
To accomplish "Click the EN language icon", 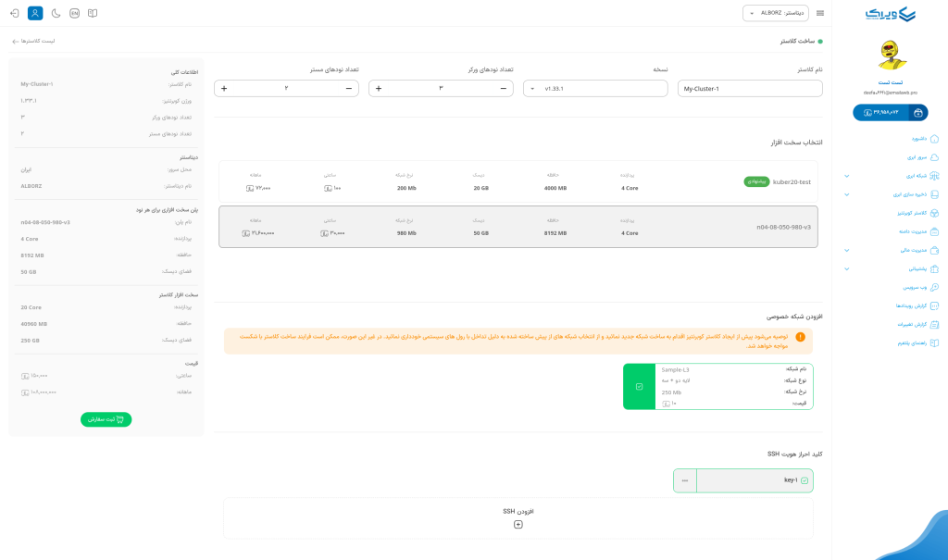I will [x=74, y=13].
